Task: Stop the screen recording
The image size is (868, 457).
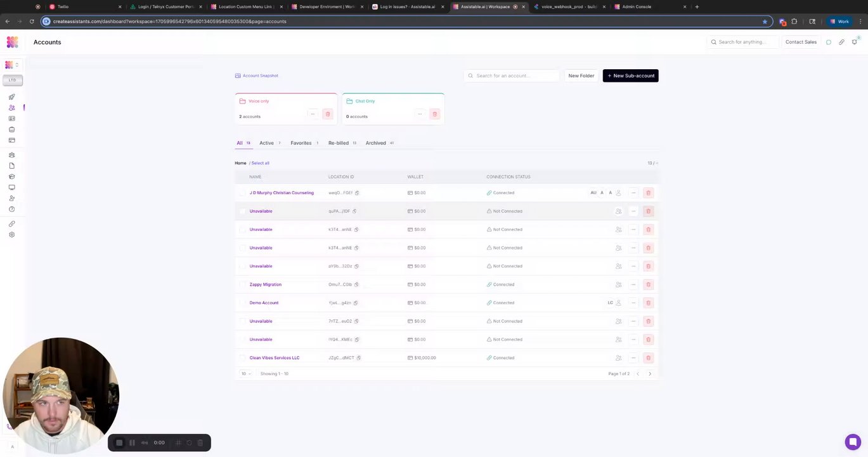Action: coord(119,442)
